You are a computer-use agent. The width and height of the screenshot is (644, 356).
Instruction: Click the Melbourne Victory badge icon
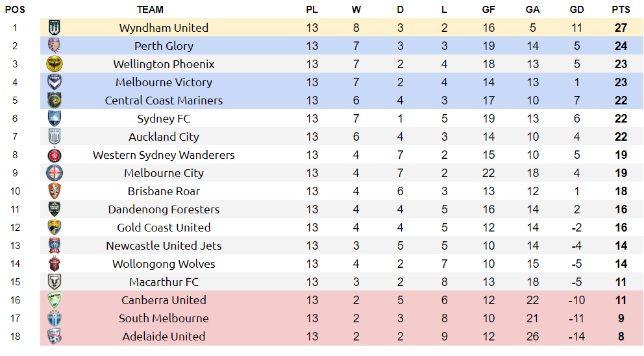pos(55,82)
